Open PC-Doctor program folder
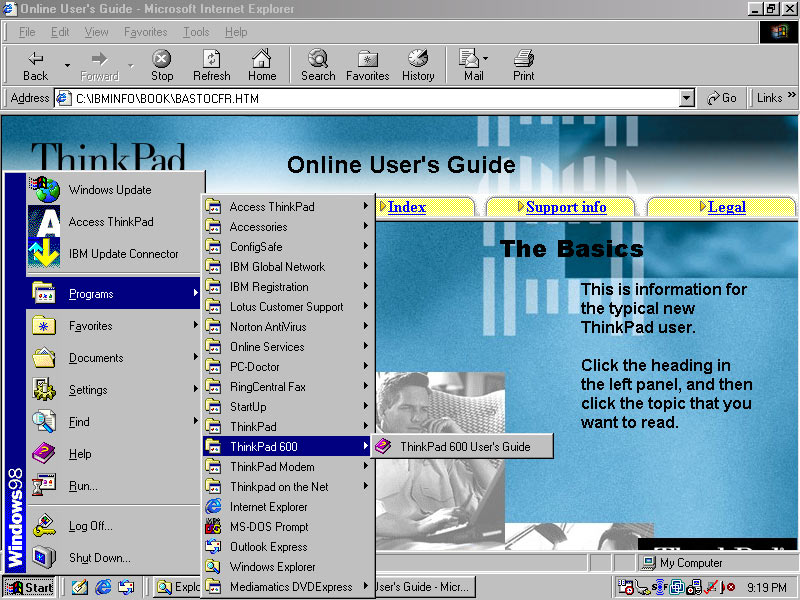This screenshot has height=600, width=800. pyautogui.click(x=288, y=366)
